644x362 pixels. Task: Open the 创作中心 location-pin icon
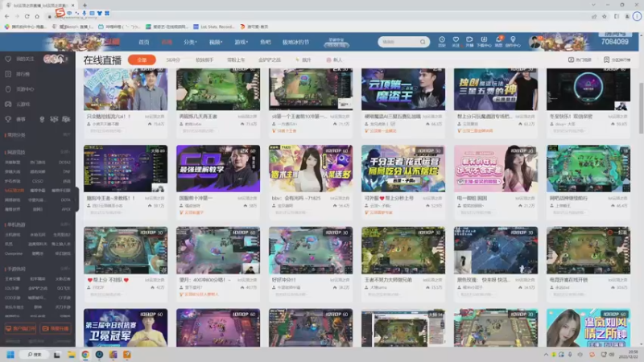coord(513,39)
